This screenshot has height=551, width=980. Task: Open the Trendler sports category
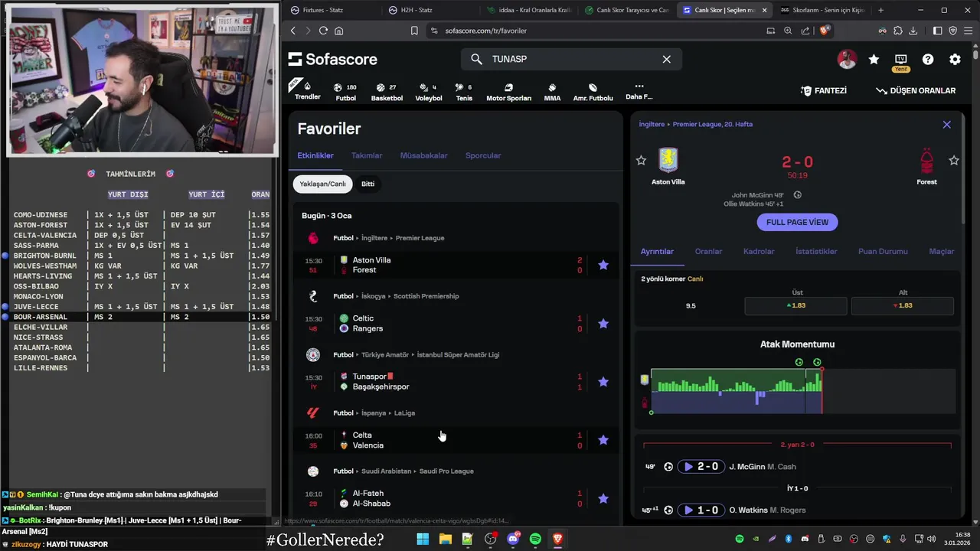tap(307, 90)
